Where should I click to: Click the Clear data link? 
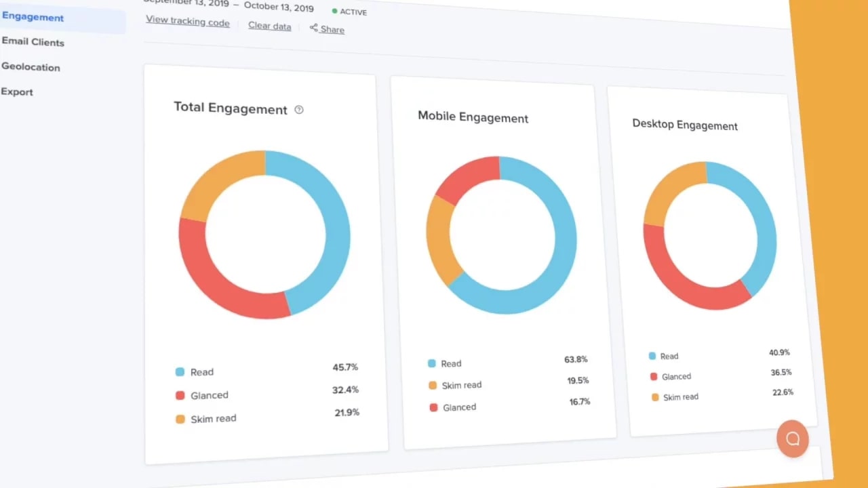click(x=269, y=26)
